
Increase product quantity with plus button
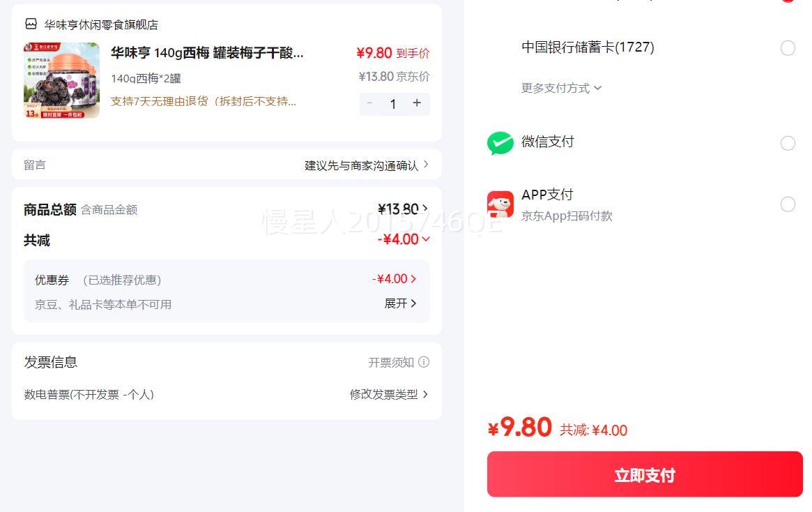tap(417, 103)
